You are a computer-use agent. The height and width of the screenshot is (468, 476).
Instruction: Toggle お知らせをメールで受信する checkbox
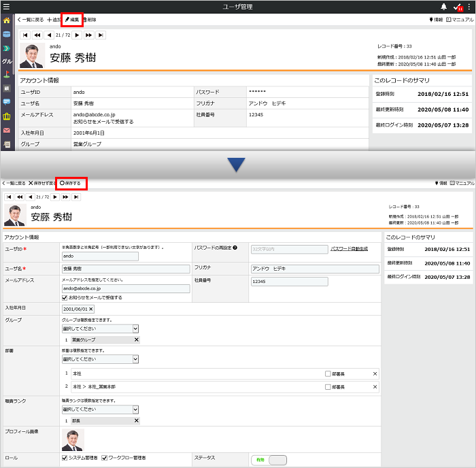click(65, 298)
